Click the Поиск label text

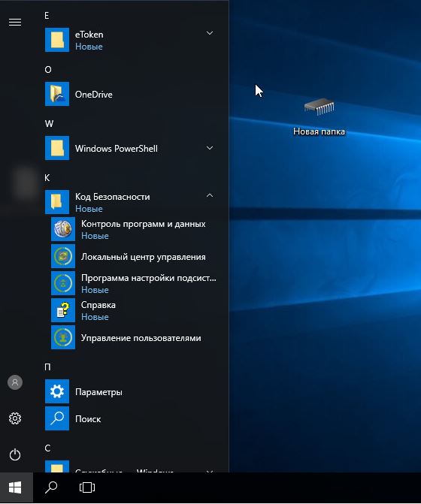[x=88, y=419]
